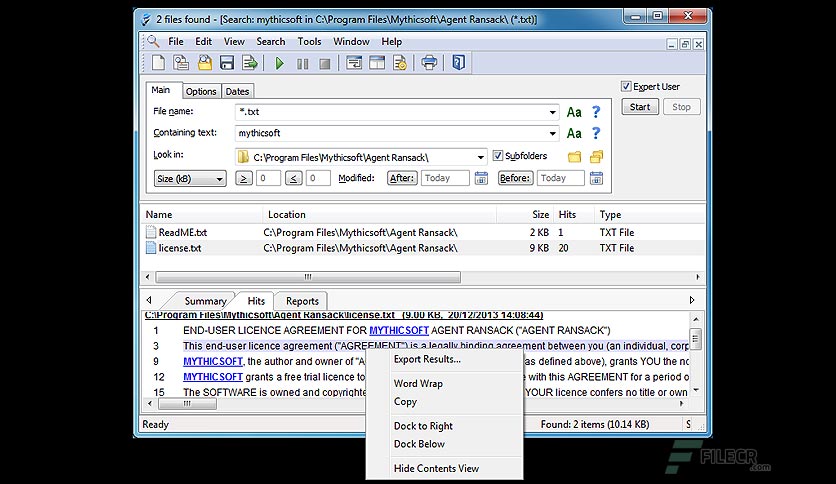Open the View menu
Viewport: 836px width, 484px height.
point(234,42)
